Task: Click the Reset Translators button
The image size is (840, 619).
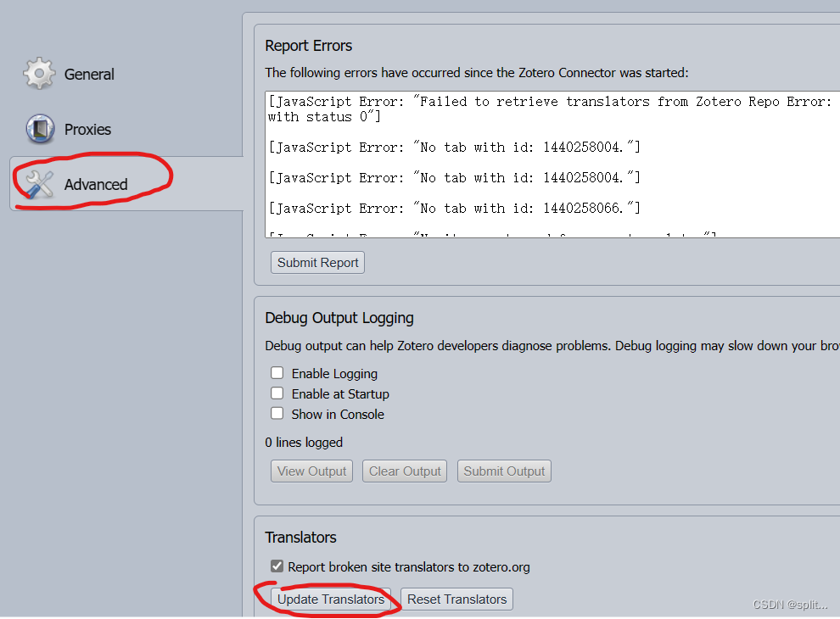Action: pos(457,599)
